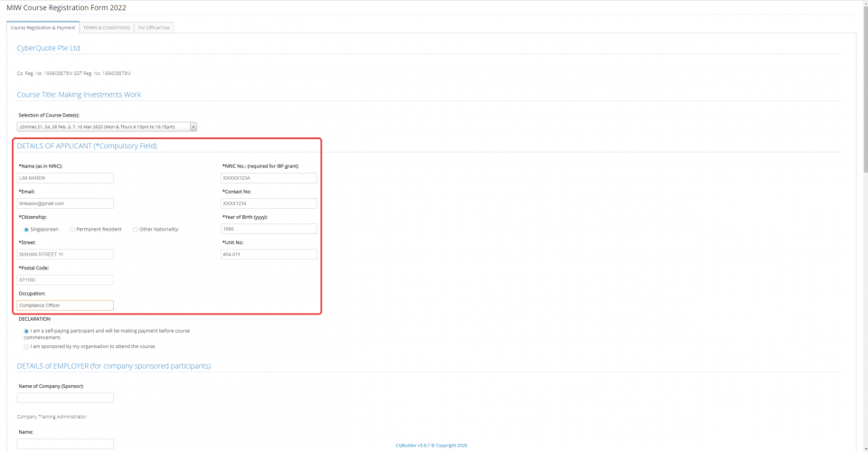The width and height of the screenshot is (868, 452).
Task: Click the Name (as in NRIC) field
Action: point(65,178)
